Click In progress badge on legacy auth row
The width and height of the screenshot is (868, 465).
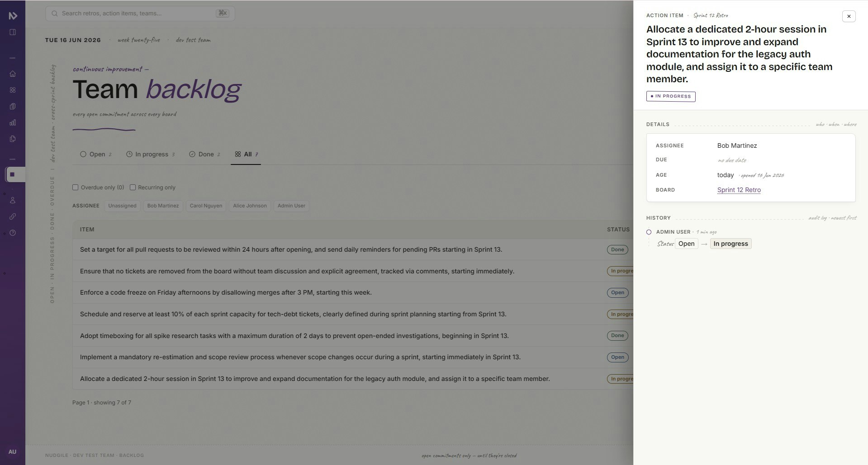[620, 379]
